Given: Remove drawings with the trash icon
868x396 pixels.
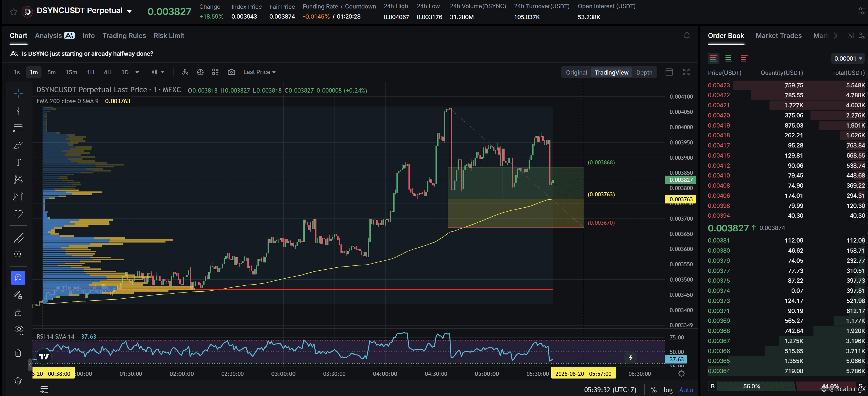Looking at the screenshot, I should pyautogui.click(x=18, y=353).
